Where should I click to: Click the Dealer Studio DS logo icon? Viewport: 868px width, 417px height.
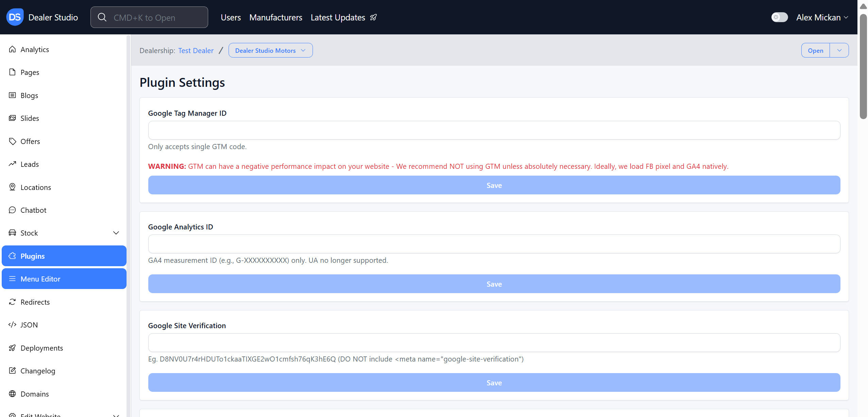pos(15,17)
